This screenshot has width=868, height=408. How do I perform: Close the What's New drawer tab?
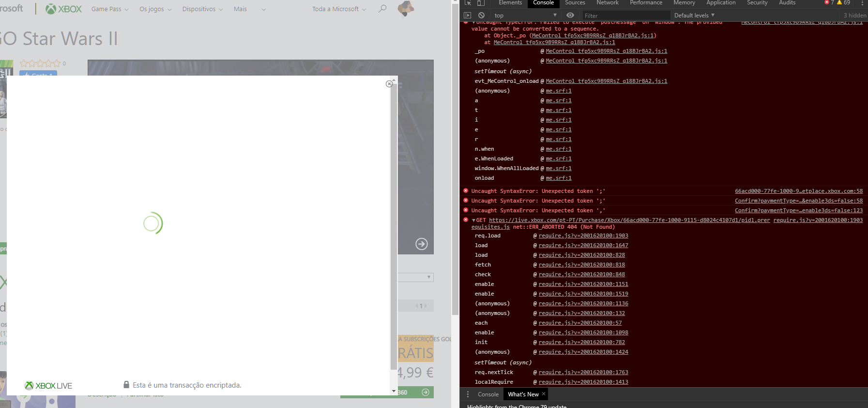[544, 394]
